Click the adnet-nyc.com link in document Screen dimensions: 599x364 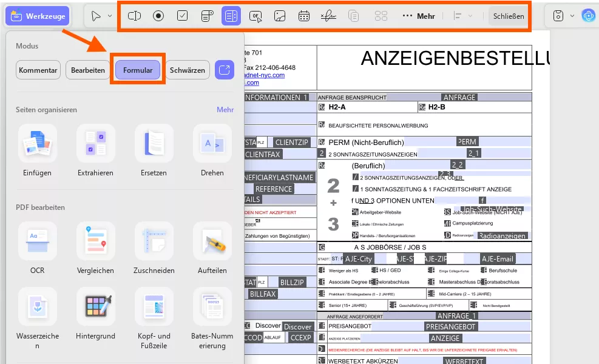265,75
